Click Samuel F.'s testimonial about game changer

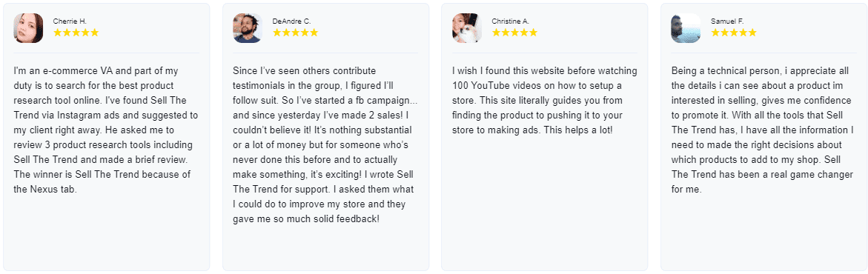point(763,130)
